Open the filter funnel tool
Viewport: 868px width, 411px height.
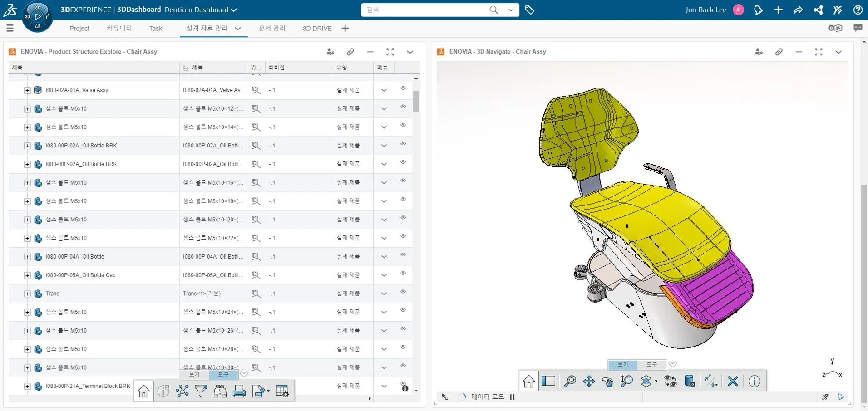pos(201,391)
